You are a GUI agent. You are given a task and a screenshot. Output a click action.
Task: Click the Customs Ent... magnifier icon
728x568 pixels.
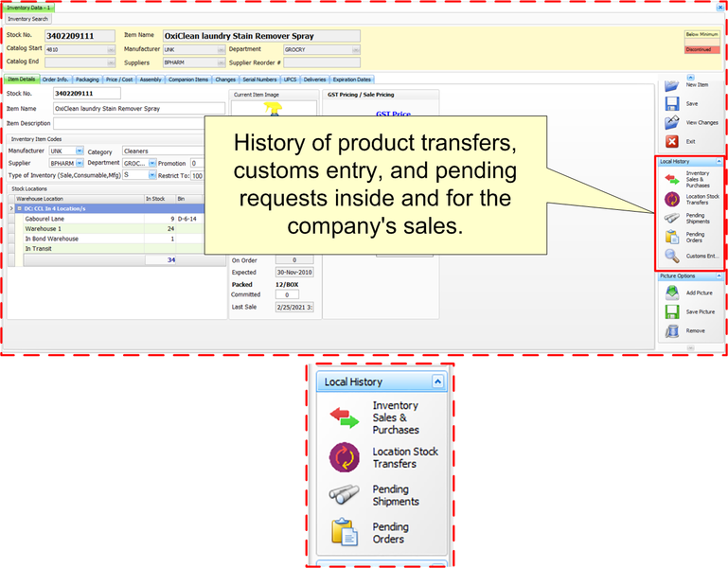672,256
